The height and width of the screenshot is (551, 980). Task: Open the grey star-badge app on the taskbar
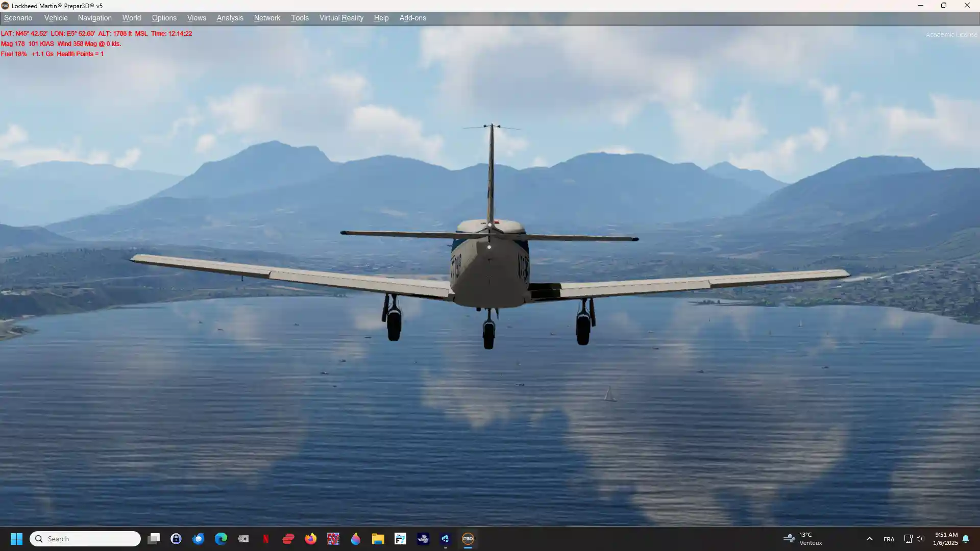tap(243, 539)
